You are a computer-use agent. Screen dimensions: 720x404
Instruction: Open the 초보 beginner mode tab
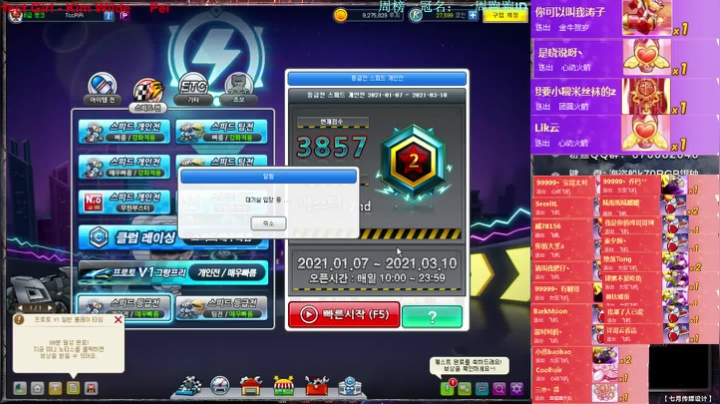(x=239, y=89)
